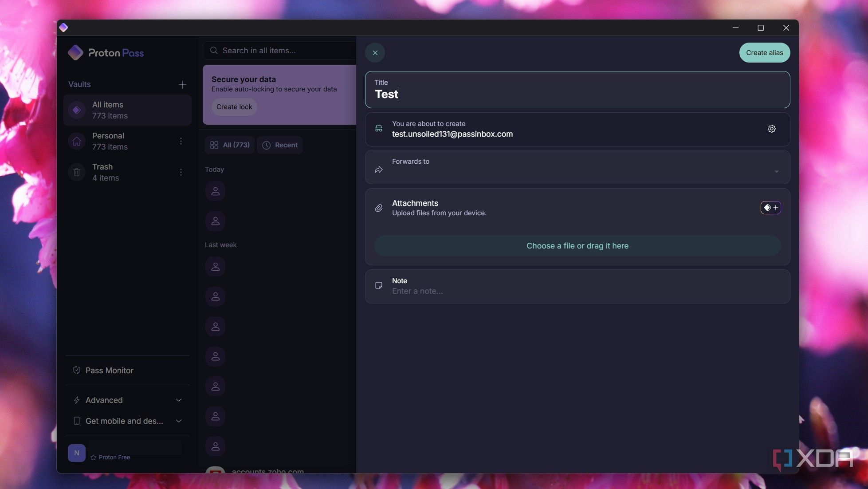The height and width of the screenshot is (489, 868).
Task: Expand the Forwards to dropdown
Action: tap(577, 167)
